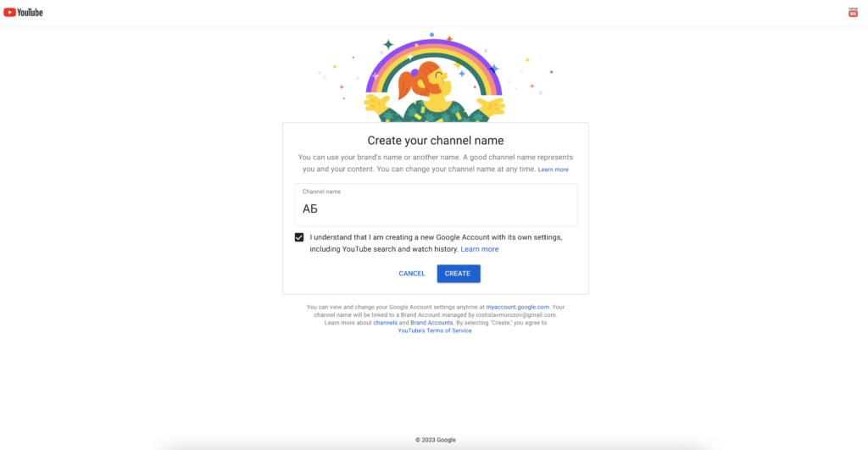Image resolution: width=868 pixels, height=450 pixels.
Task: Tick the new Google Account acknowledgment checkbox
Action: click(x=299, y=237)
